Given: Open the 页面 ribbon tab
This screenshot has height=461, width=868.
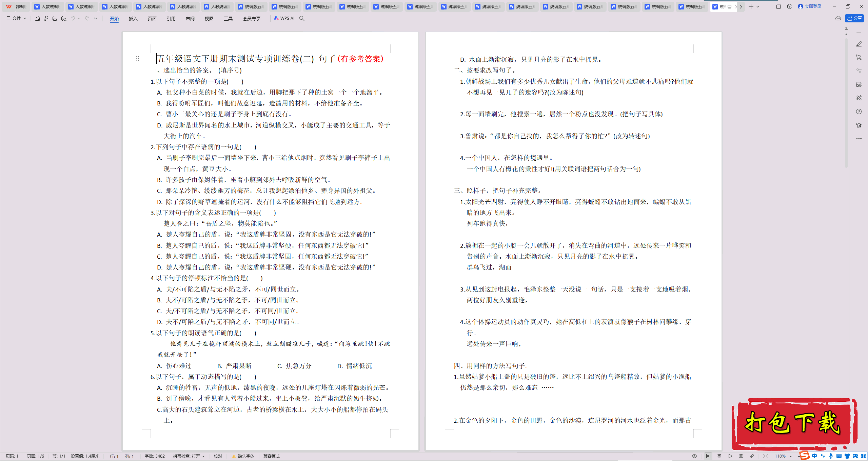Looking at the screenshot, I should tap(152, 19).
